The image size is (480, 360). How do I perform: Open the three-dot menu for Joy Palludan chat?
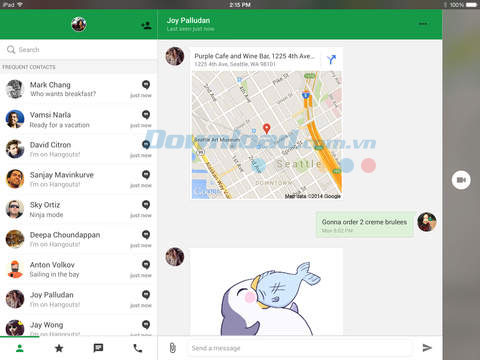pos(423,24)
